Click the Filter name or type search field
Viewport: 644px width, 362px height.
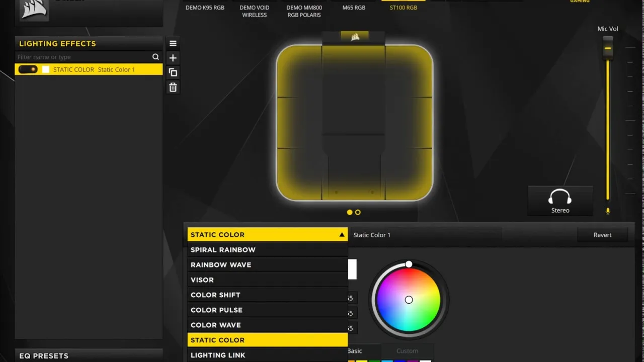tap(83, 57)
